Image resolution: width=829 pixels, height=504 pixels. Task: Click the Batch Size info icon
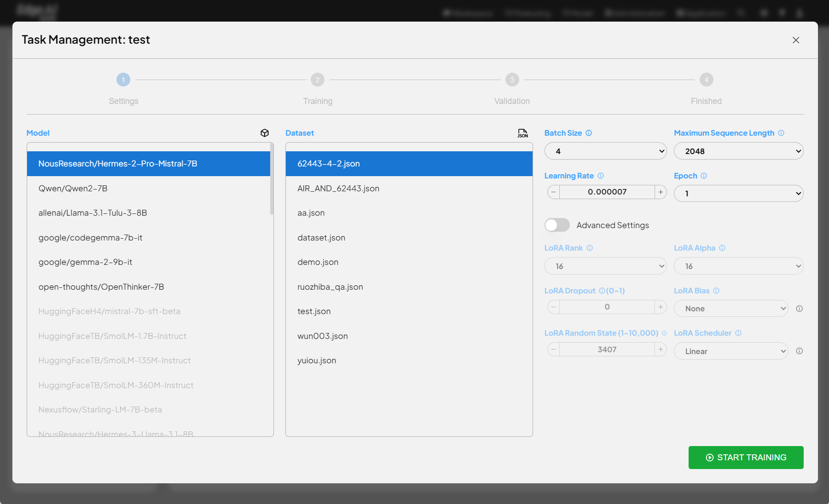pyautogui.click(x=589, y=132)
